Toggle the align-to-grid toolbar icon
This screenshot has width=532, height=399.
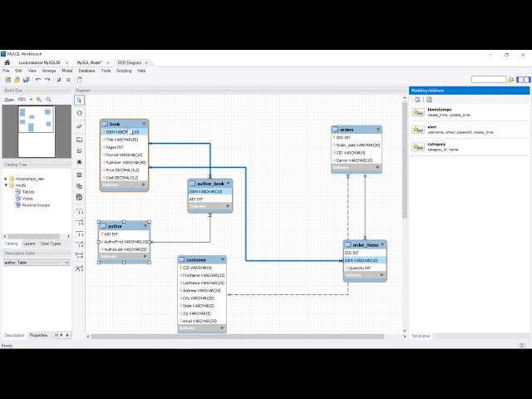pos(68,80)
